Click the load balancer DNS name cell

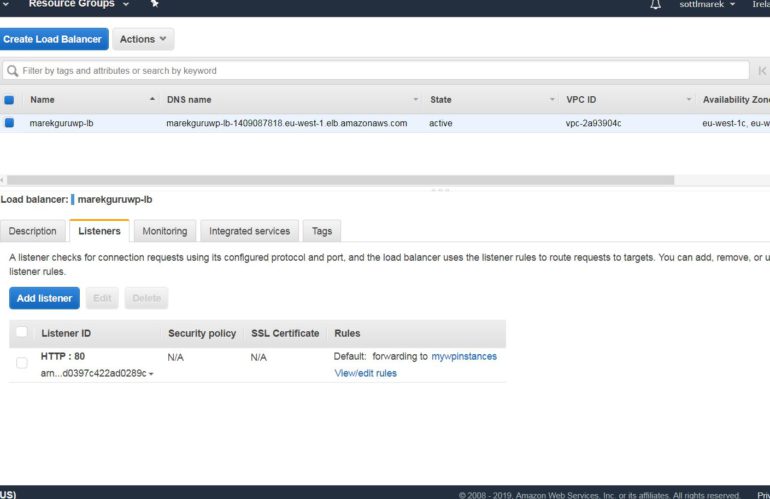tap(287, 123)
